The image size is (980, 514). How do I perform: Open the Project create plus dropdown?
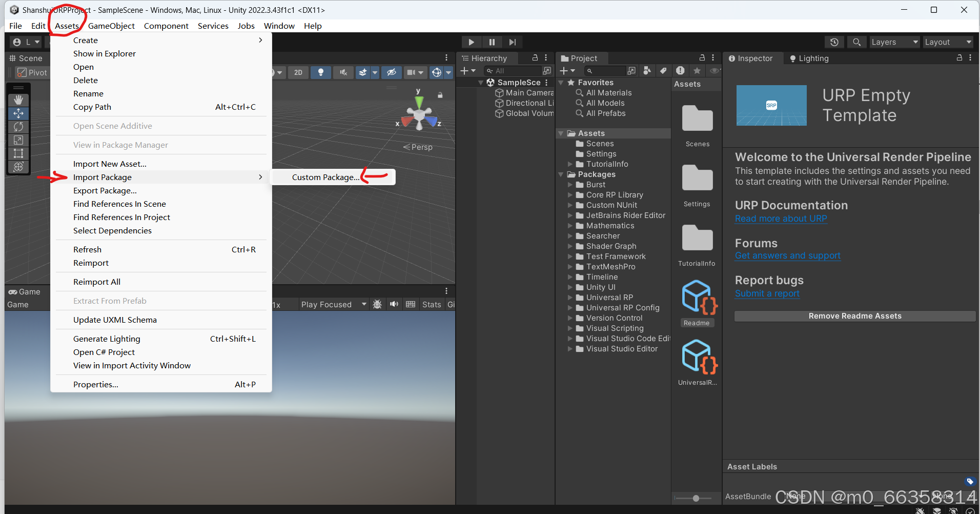[567, 71]
